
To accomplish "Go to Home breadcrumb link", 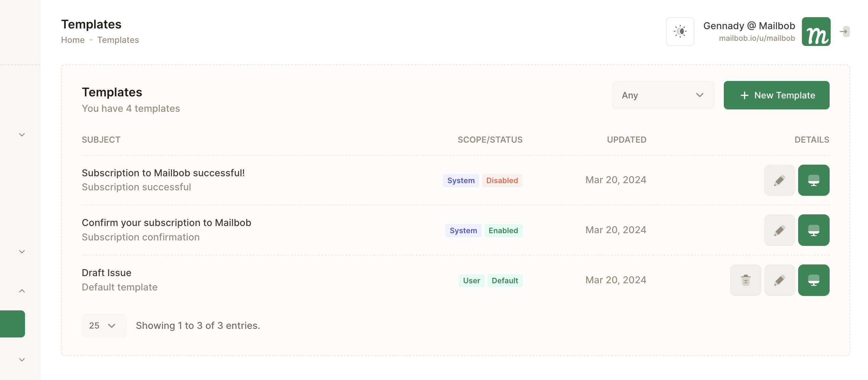I will tap(73, 40).
